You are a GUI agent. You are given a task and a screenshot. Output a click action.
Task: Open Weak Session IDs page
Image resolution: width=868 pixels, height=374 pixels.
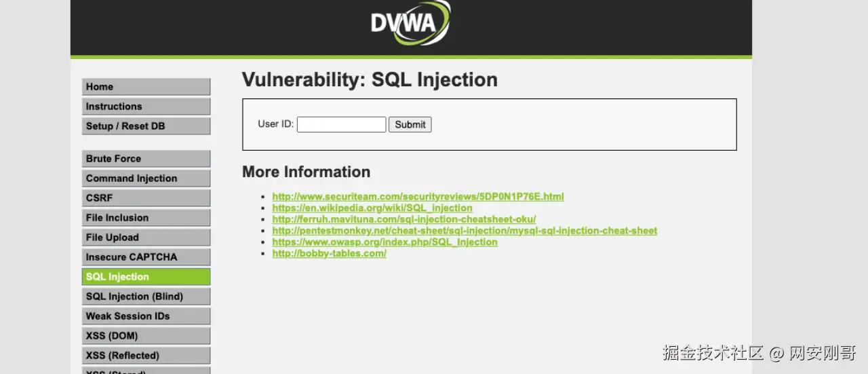pos(146,316)
